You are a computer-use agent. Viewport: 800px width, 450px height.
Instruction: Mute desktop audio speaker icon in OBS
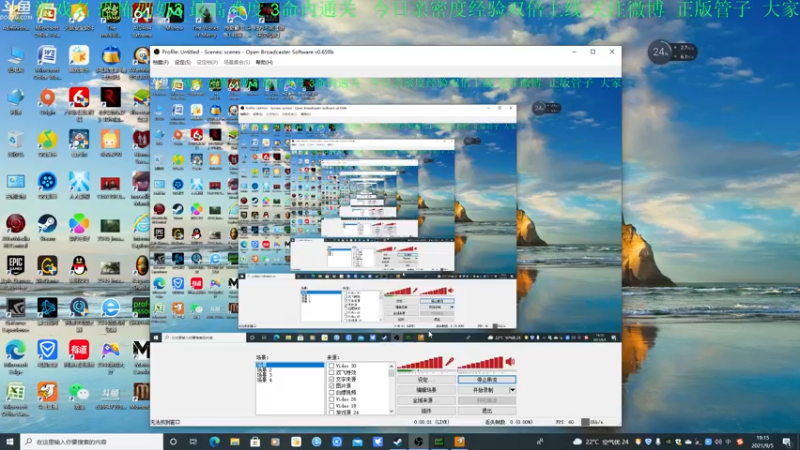(510, 362)
